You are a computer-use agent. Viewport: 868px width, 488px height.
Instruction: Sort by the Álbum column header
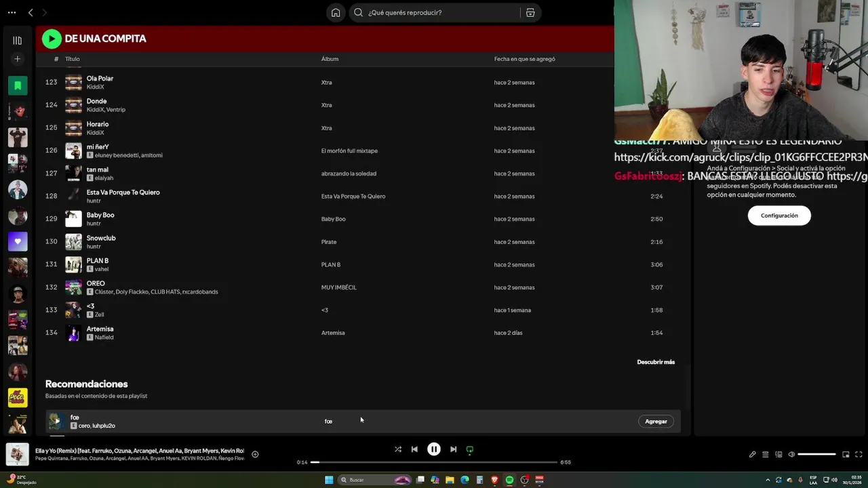[330, 59]
